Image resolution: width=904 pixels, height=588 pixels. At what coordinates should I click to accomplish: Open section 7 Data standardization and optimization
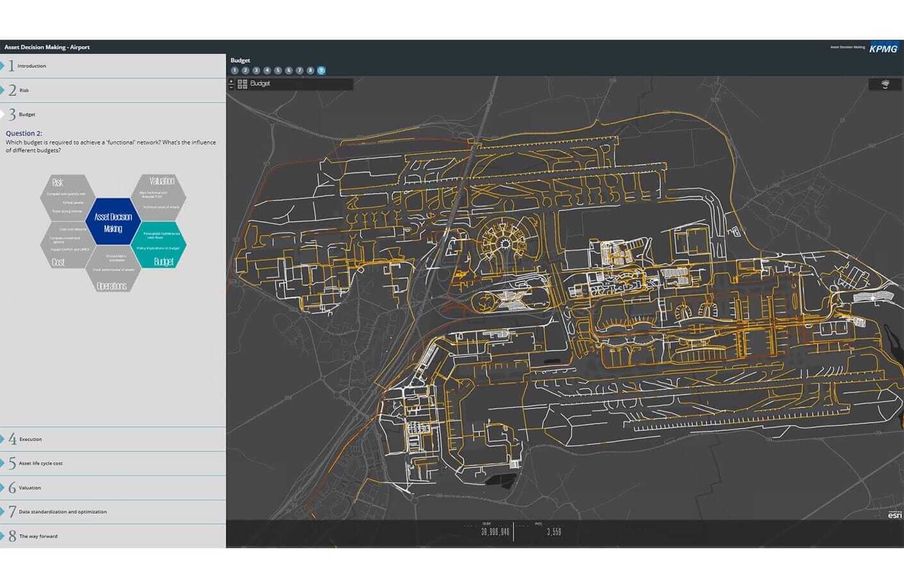[113, 512]
